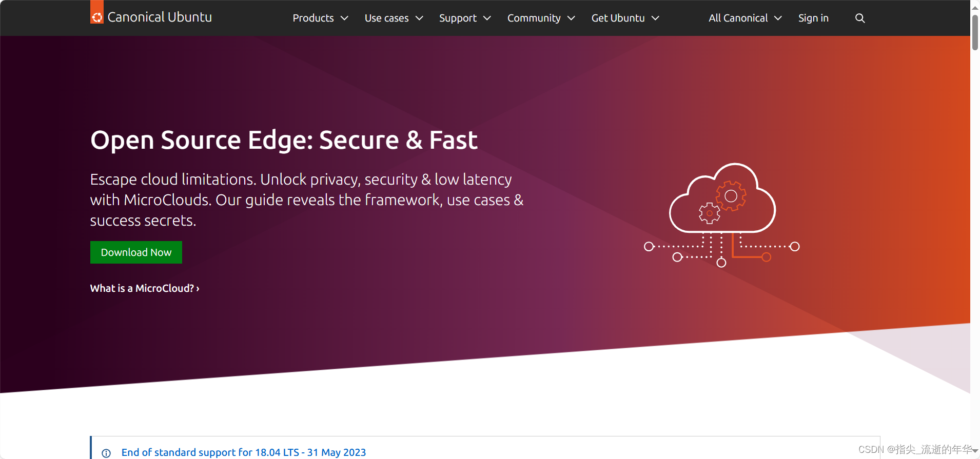
Task: Open the What is a MicroCloud? link
Action: (x=145, y=288)
